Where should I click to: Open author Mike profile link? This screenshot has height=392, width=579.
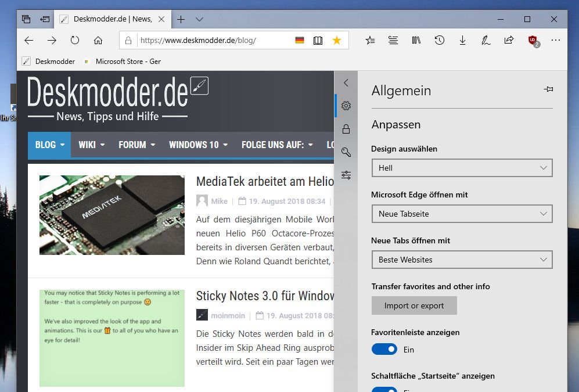coord(219,201)
